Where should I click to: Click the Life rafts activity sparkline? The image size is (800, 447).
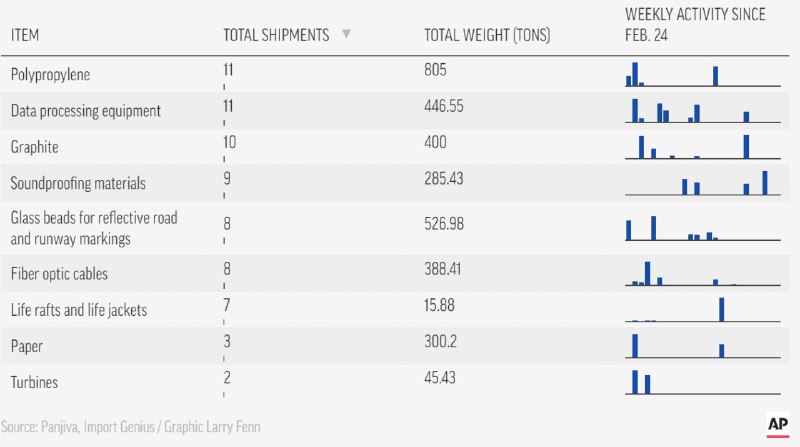pos(698,309)
